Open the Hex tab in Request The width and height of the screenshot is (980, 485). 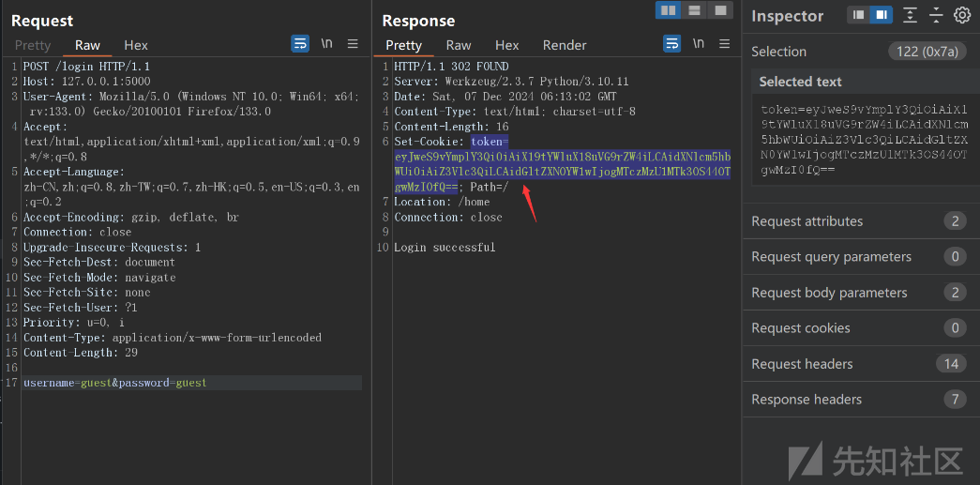pos(136,45)
